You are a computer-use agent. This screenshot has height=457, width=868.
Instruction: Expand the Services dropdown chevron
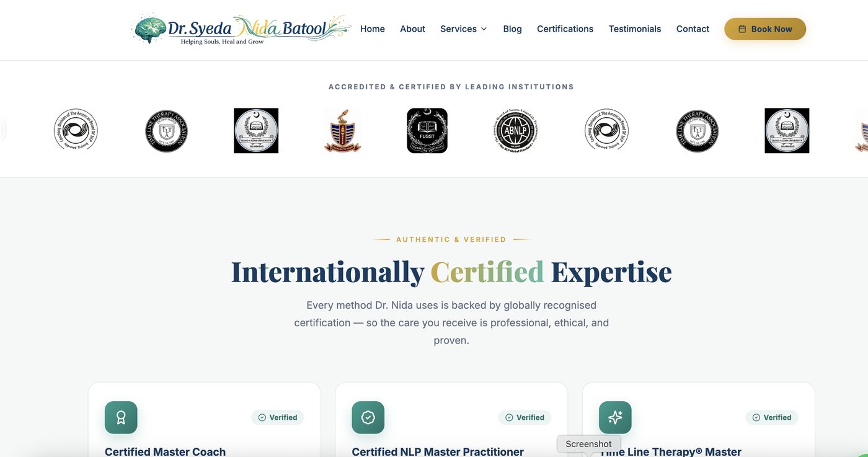(x=484, y=29)
